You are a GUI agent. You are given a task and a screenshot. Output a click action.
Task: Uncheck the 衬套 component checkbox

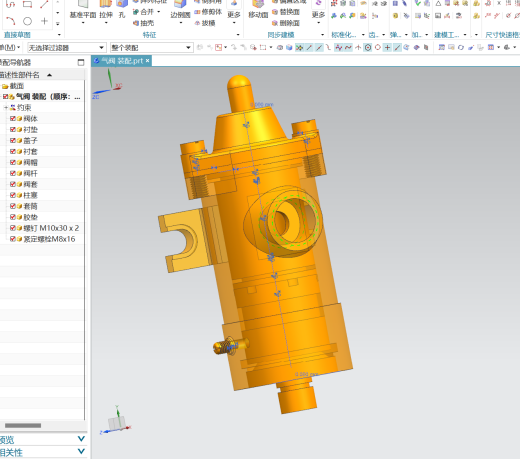(x=13, y=151)
